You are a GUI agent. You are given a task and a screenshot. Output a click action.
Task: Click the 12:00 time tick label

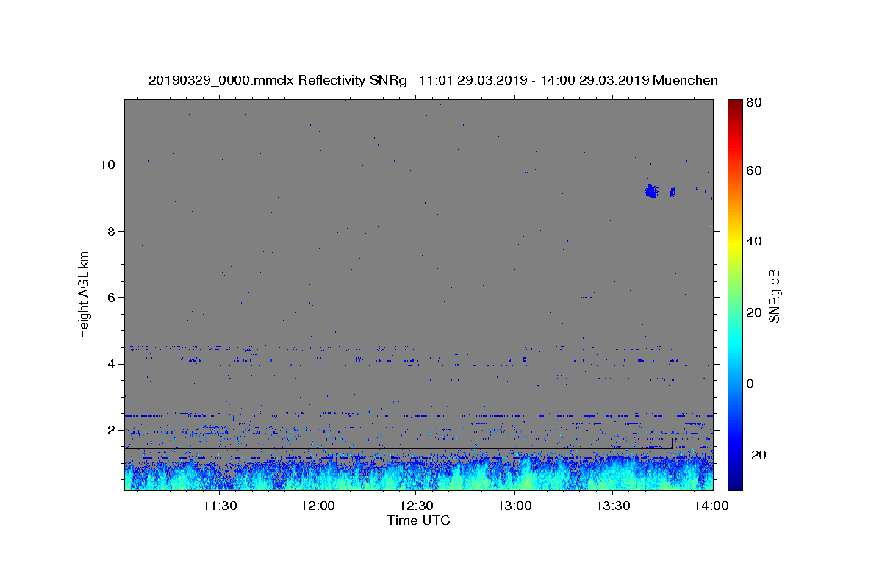(x=318, y=506)
